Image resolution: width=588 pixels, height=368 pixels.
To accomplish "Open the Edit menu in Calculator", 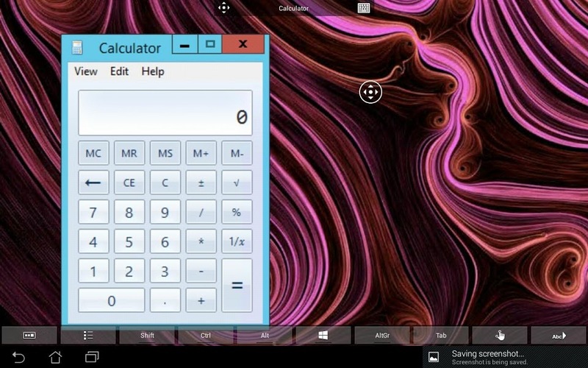I will [119, 71].
